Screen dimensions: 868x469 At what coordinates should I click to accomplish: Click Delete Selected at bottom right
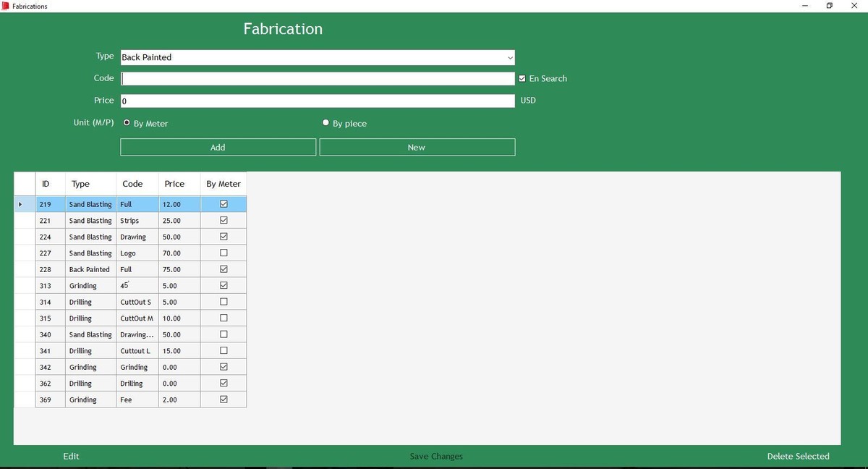pyautogui.click(x=798, y=456)
